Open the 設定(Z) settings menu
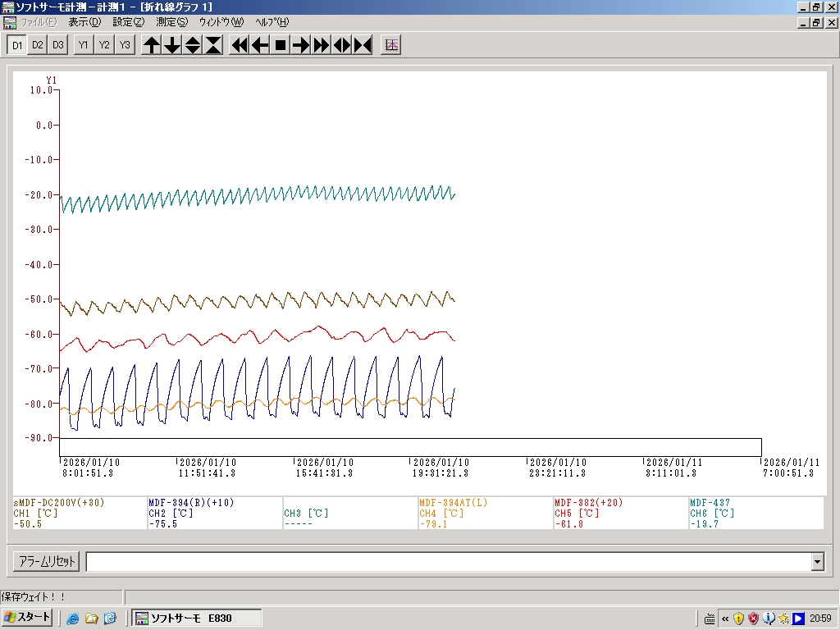Screen dimensions: 840x630 pyautogui.click(x=128, y=22)
